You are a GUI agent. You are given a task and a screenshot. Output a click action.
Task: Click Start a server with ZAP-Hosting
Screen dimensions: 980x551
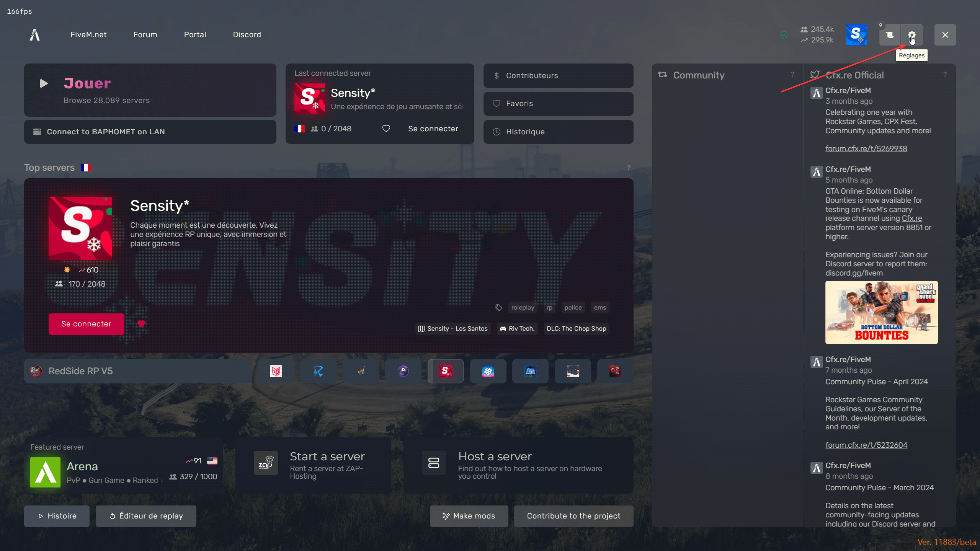(x=313, y=466)
